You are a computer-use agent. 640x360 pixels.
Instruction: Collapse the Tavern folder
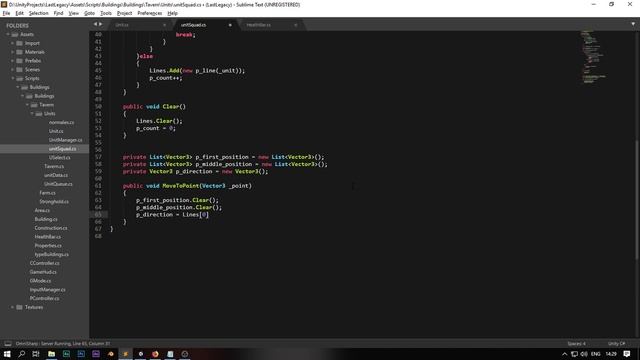pyautogui.click(x=27, y=104)
